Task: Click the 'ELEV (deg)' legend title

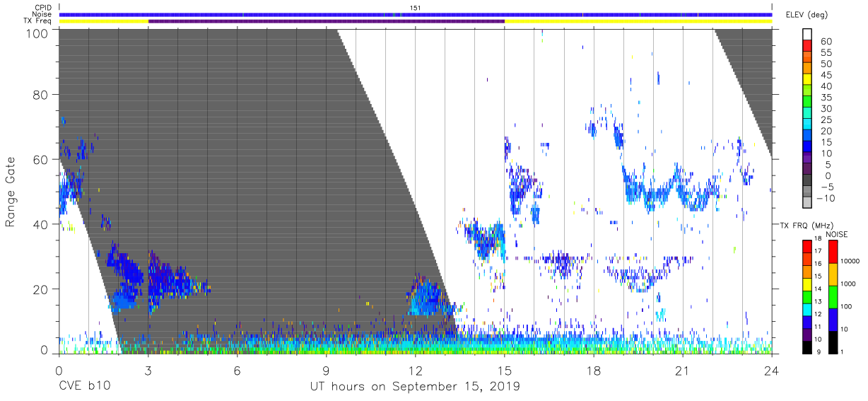Action: click(807, 15)
